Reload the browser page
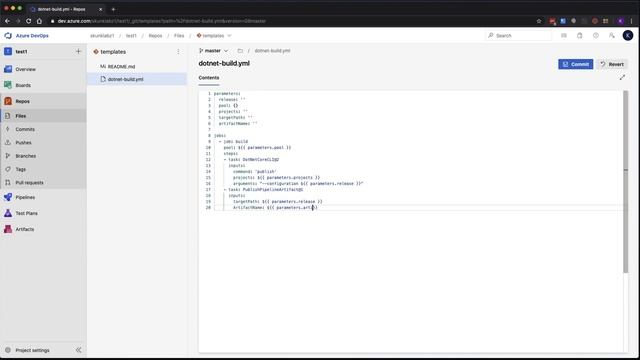Screen dimensions: 640x360 (x=28, y=21)
